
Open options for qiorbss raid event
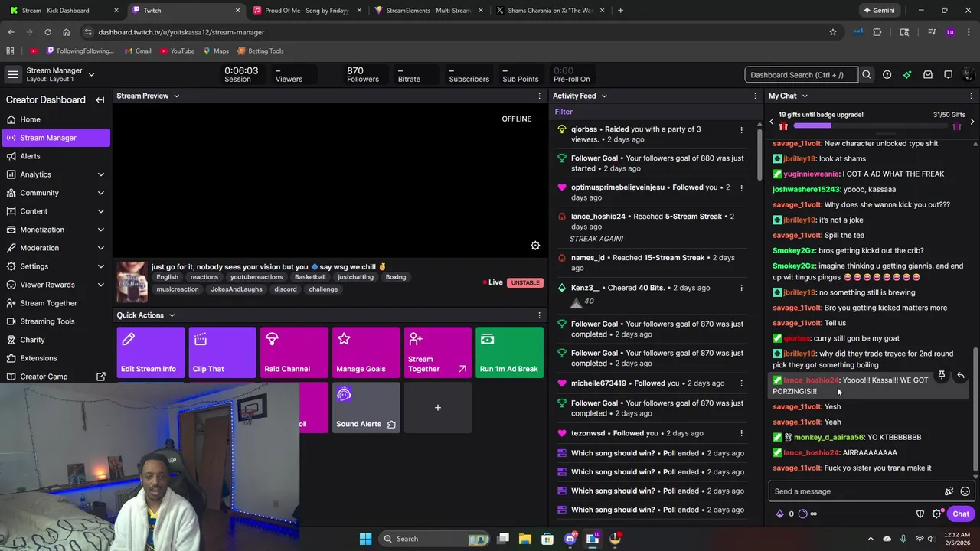[x=741, y=130]
